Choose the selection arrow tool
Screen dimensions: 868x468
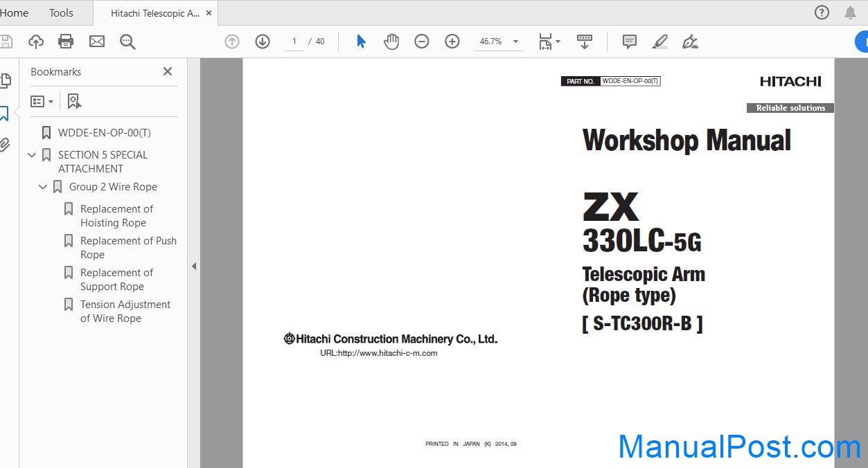pos(361,42)
